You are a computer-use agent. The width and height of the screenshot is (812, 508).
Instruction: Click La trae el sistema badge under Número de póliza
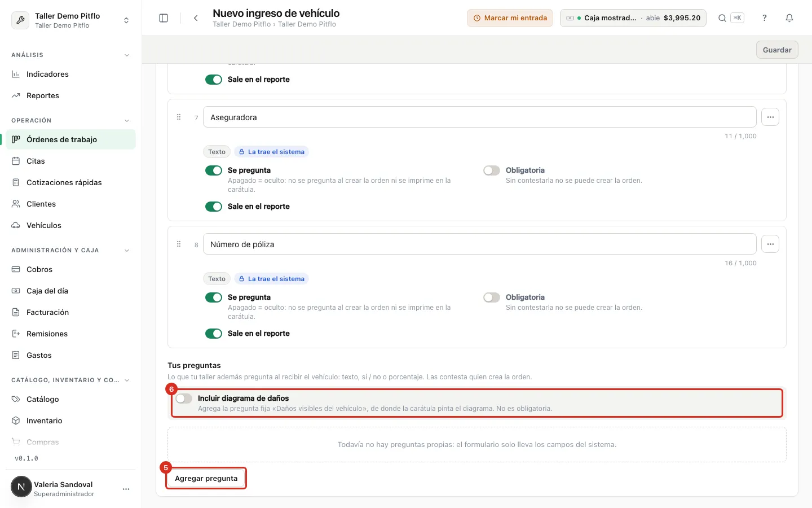271,279
